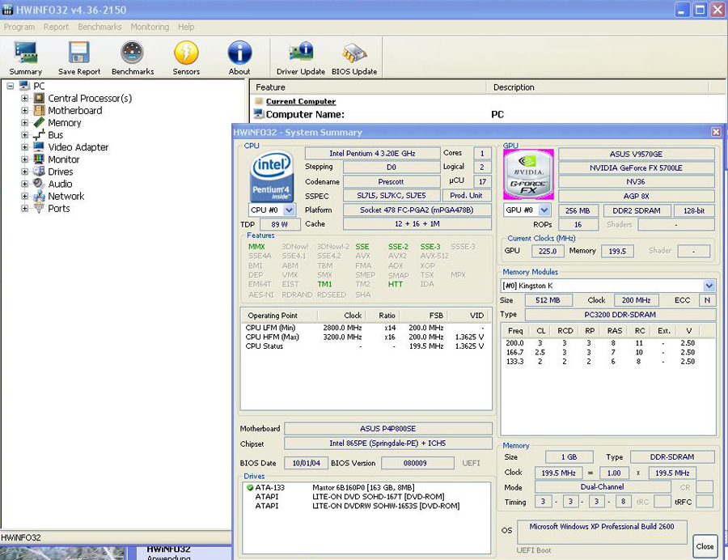Click the NVIDIA GeForce FX 5700LE field

pyautogui.click(x=636, y=168)
